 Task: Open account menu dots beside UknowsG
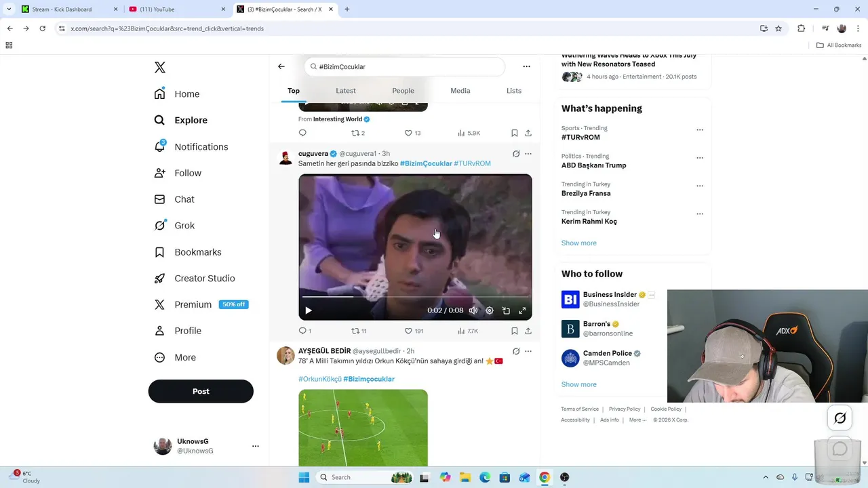pos(256,446)
